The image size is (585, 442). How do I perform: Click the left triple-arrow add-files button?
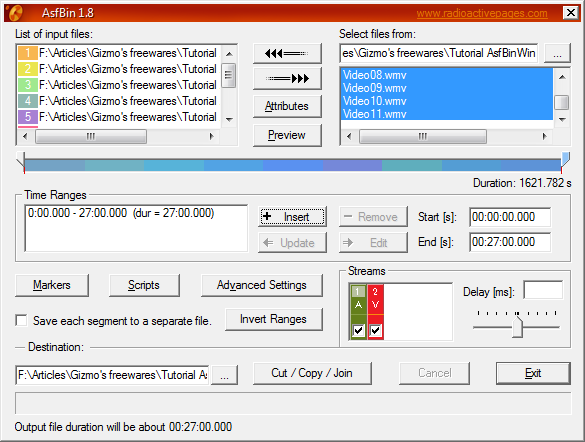(x=287, y=54)
